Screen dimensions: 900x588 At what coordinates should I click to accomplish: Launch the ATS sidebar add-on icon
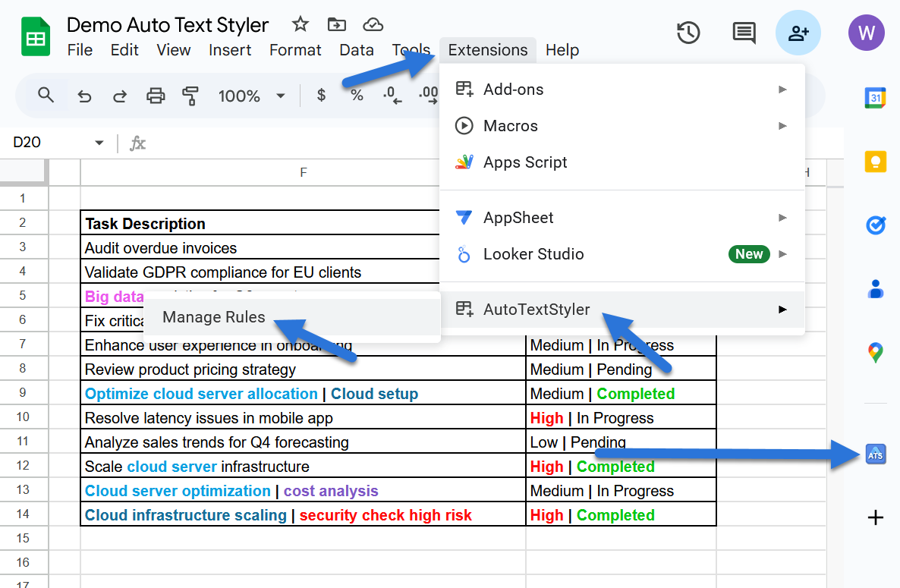(875, 454)
